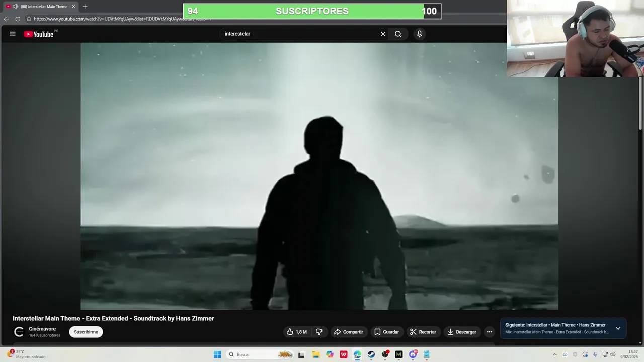Screen dimensions: 644x362
Task: Launch Copilot from the taskbar
Action: (330, 354)
